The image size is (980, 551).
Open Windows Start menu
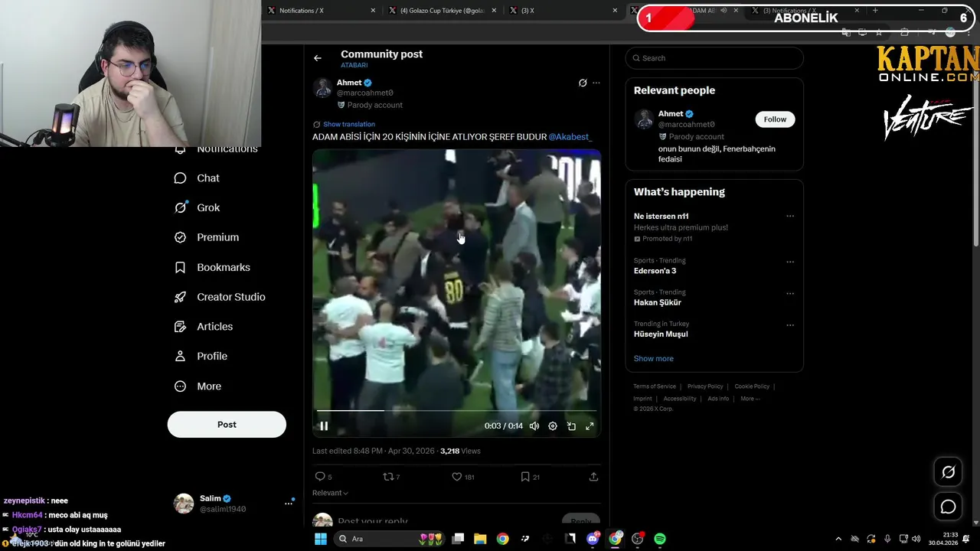point(321,539)
